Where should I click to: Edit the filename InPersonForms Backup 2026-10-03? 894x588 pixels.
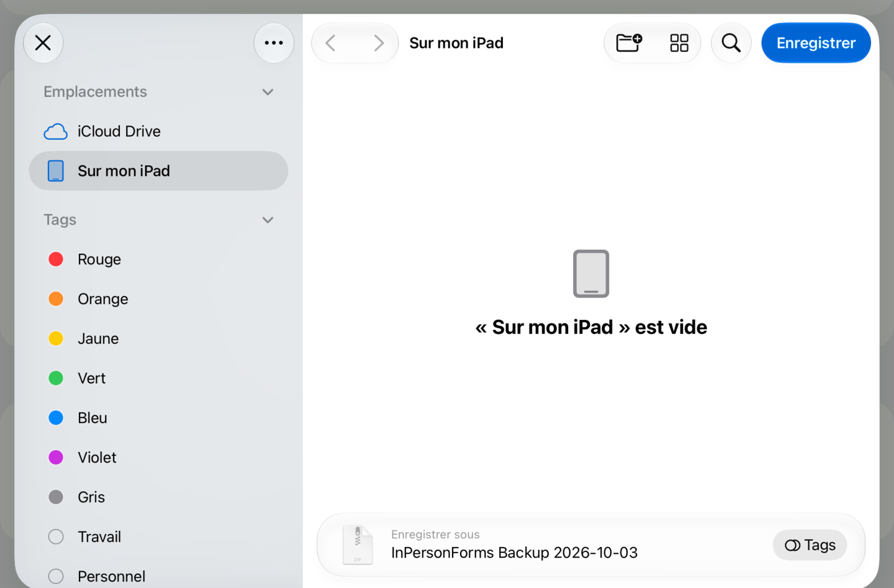point(514,553)
